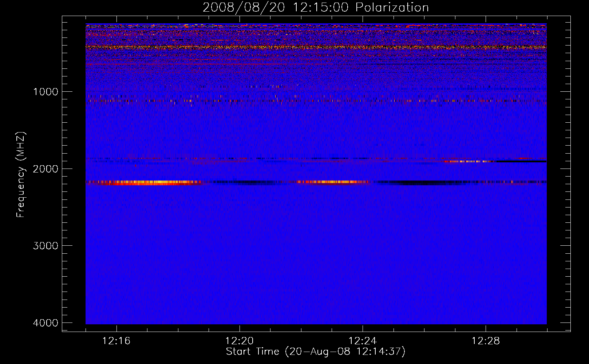The height and width of the screenshot is (364, 589).
Task: Click the "12:24" time tick label
Action: click(363, 341)
